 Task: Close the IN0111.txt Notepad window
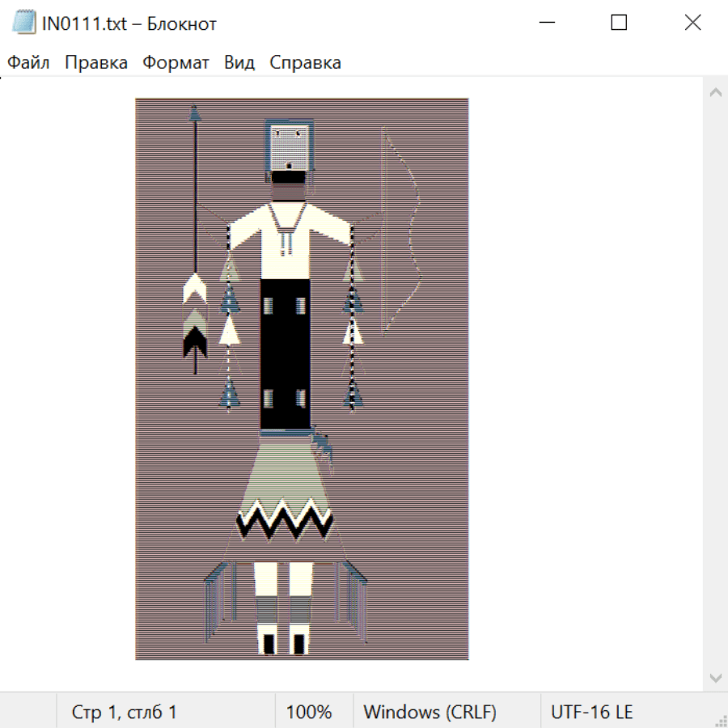click(x=692, y=23)
